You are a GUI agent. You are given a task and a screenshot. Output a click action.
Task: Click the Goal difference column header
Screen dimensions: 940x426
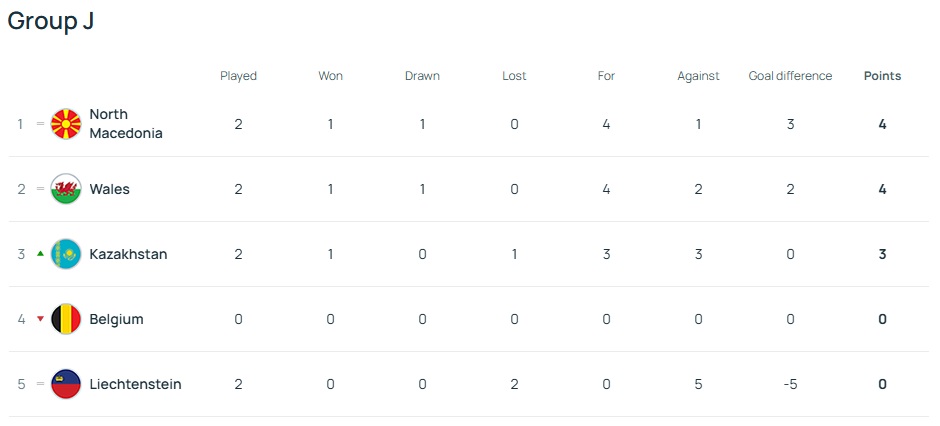tap(790, 76)
